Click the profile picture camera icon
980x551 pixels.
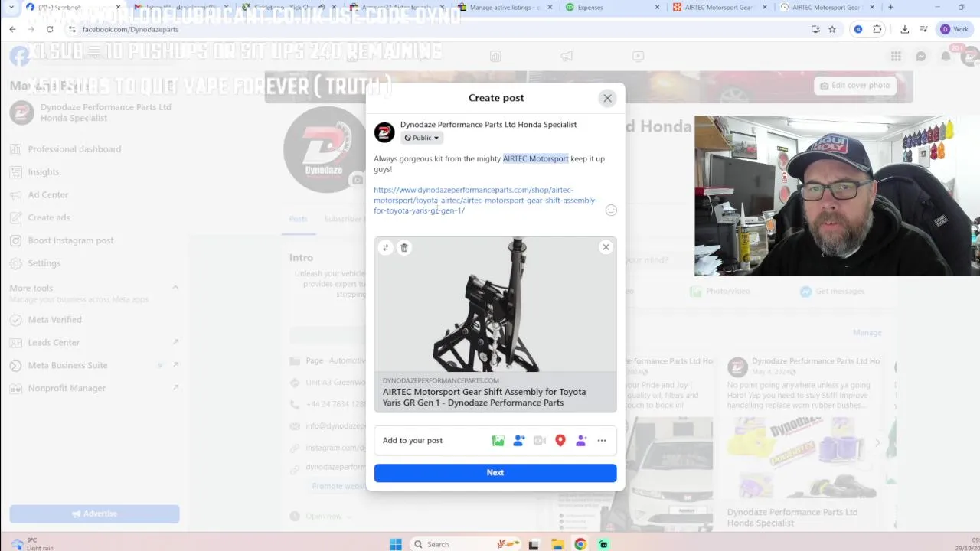[357, 180]
